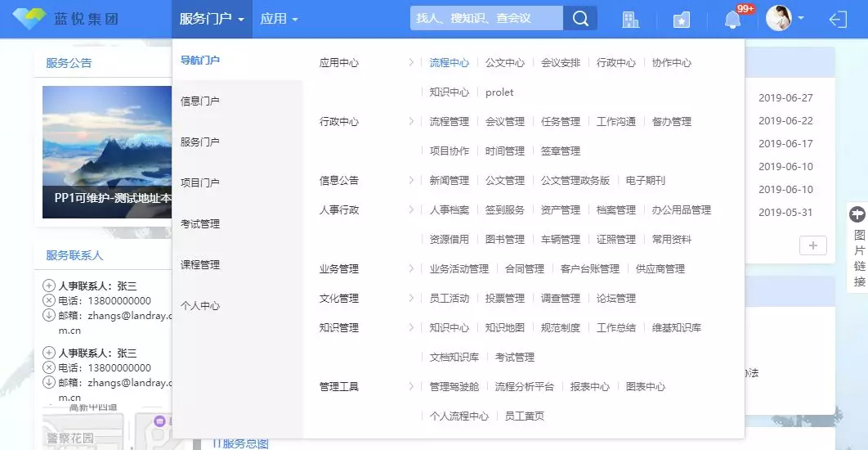Expand the 管理工具 chevron arrow
The image size is (868, 450).
pyautogui.click(x=411, y=385)
